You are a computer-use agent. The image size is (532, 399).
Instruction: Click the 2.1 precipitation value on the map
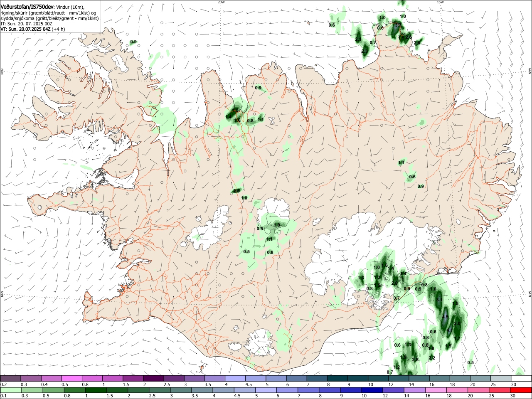tap(358, 39)
